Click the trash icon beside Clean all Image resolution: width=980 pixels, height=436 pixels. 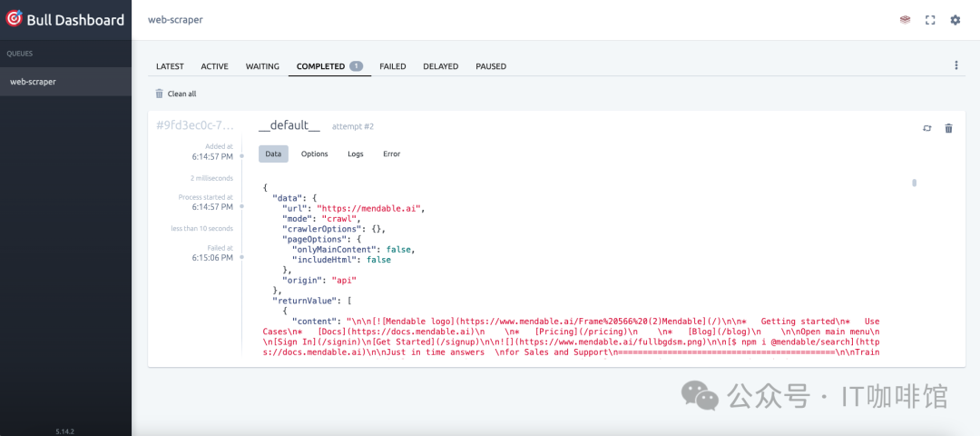159,94
